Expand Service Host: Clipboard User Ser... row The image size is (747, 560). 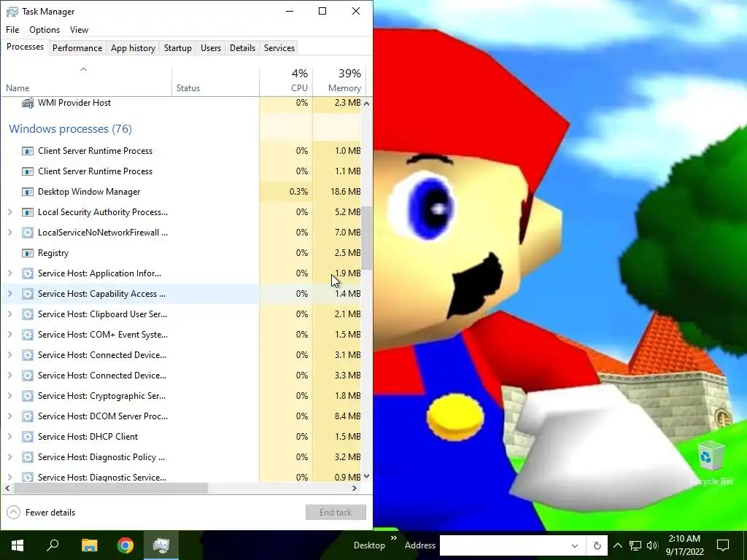(9, 314)
